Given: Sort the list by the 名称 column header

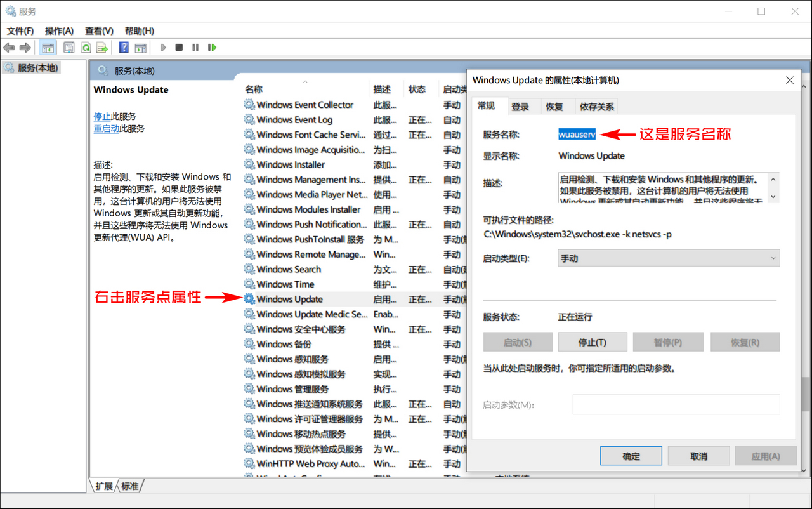Looking at the screenshot, I should pyautogui.click(x=254, y=89).
